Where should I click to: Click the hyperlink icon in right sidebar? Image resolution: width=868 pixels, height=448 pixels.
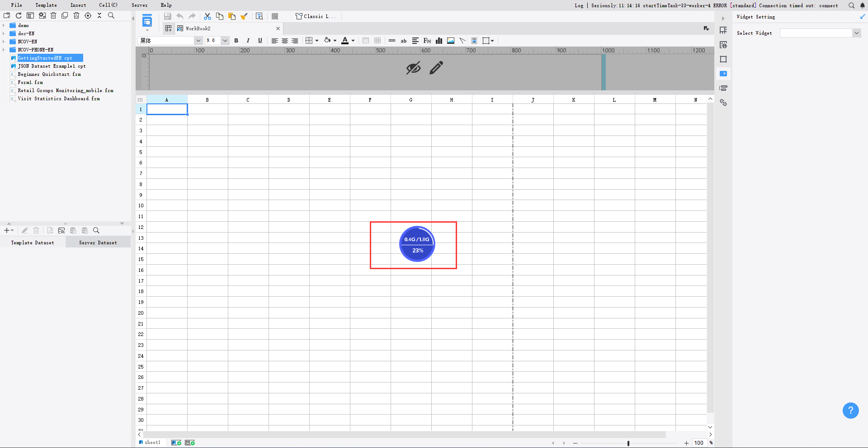723,103
